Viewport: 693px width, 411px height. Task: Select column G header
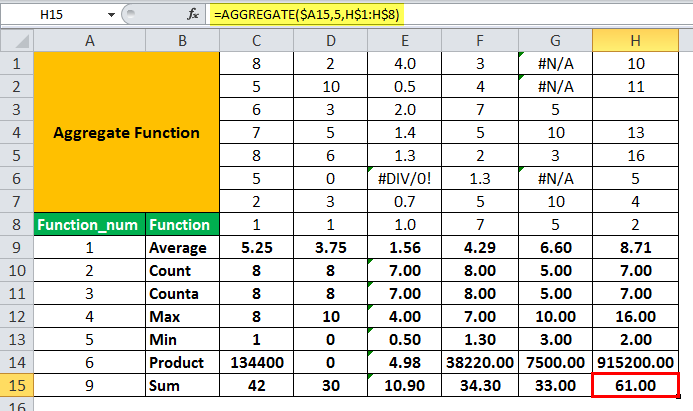(556, 41)
